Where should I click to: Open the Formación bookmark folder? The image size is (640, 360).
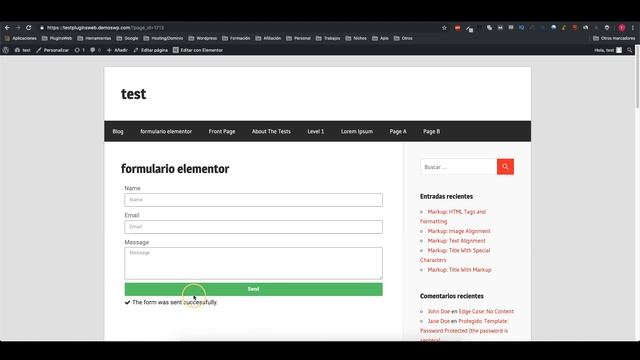236,38
